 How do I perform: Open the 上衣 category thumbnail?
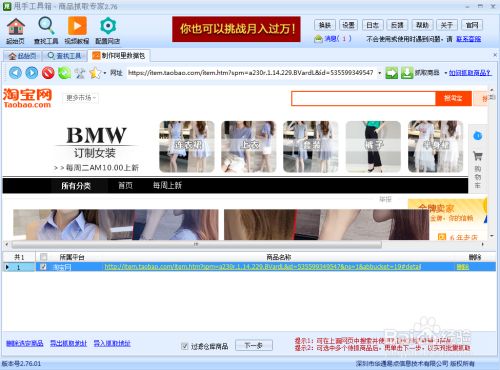tap(249, 146)
